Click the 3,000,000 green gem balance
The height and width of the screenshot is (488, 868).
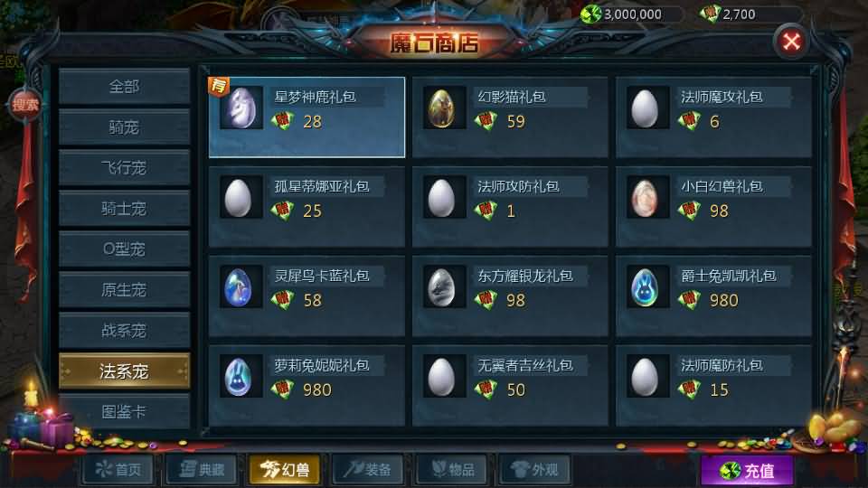click(x=630, y=14)
